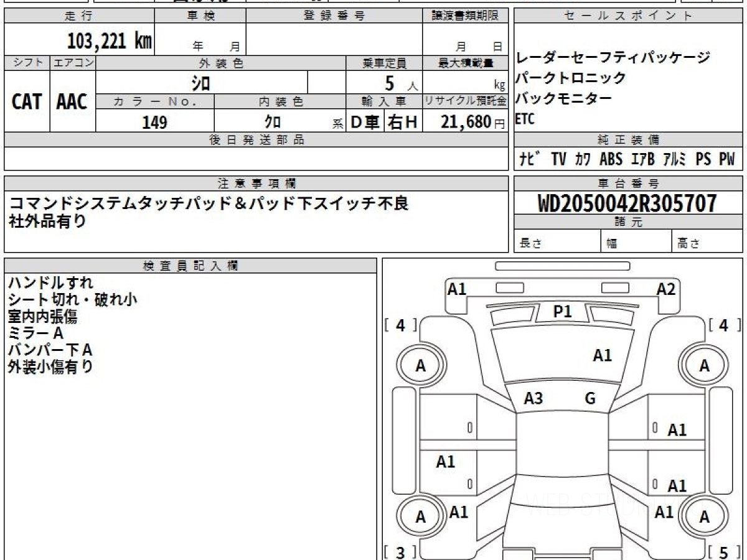
Task: Click the 乗車定員 header
Action: 384,63
